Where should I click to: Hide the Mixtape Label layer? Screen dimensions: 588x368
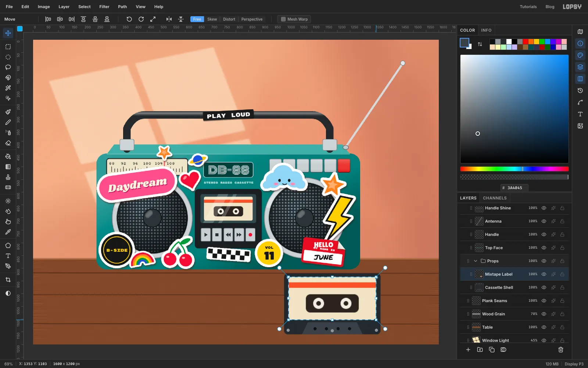pos(544,274)
